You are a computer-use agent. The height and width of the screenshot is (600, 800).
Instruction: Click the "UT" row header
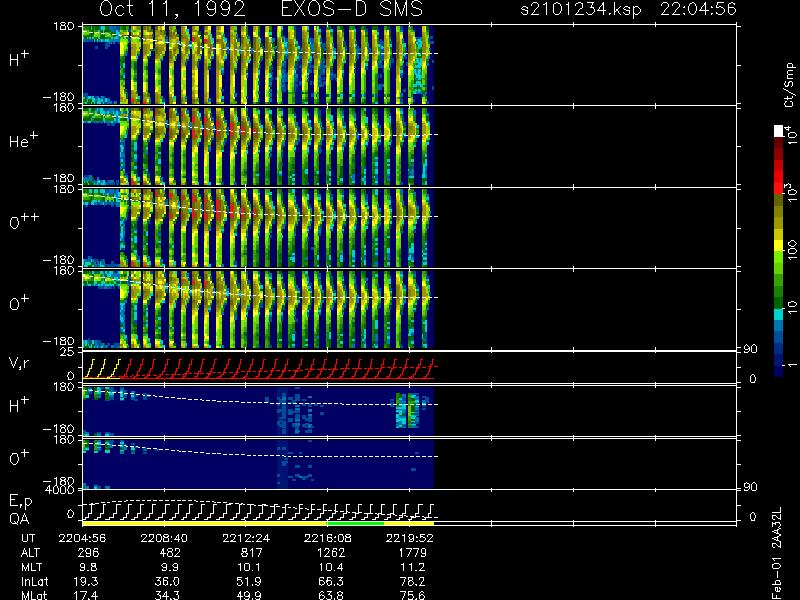point(29,538)
